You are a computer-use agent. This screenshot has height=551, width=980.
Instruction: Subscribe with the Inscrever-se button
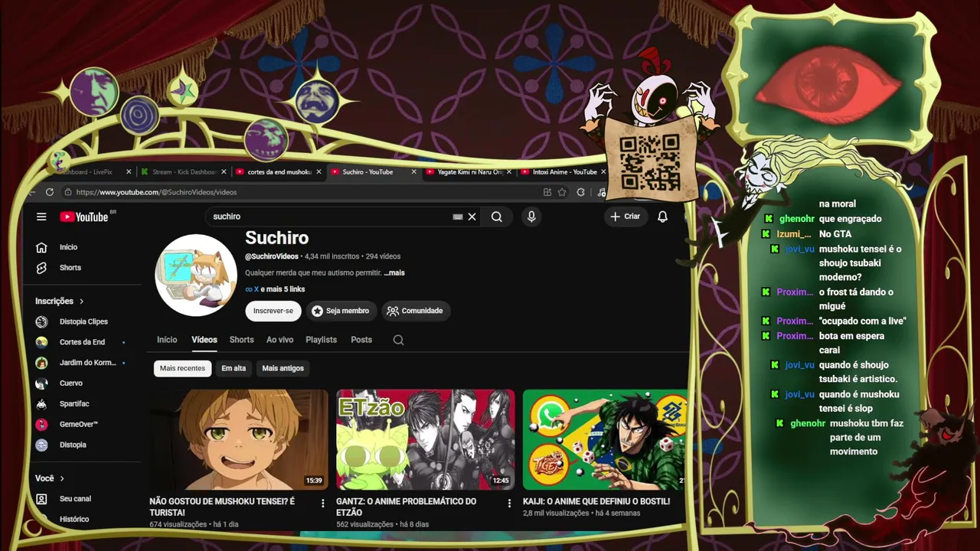point(273,311)
